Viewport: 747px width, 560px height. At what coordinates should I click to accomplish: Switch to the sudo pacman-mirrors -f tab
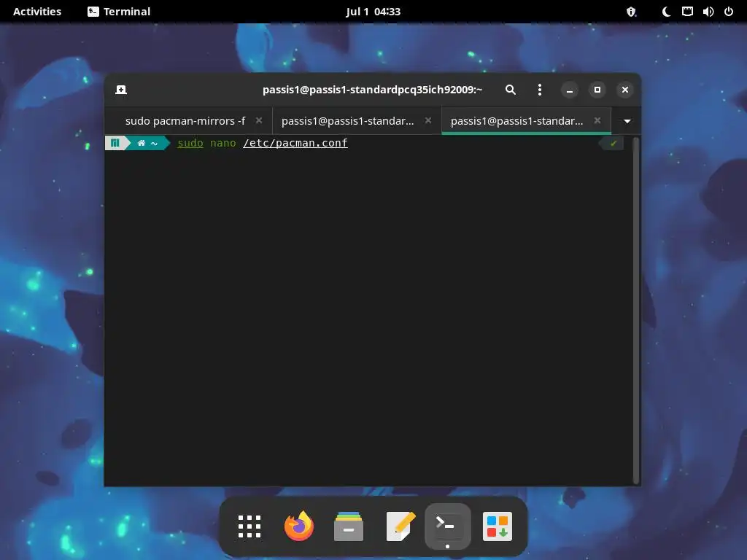pos(185,121)
